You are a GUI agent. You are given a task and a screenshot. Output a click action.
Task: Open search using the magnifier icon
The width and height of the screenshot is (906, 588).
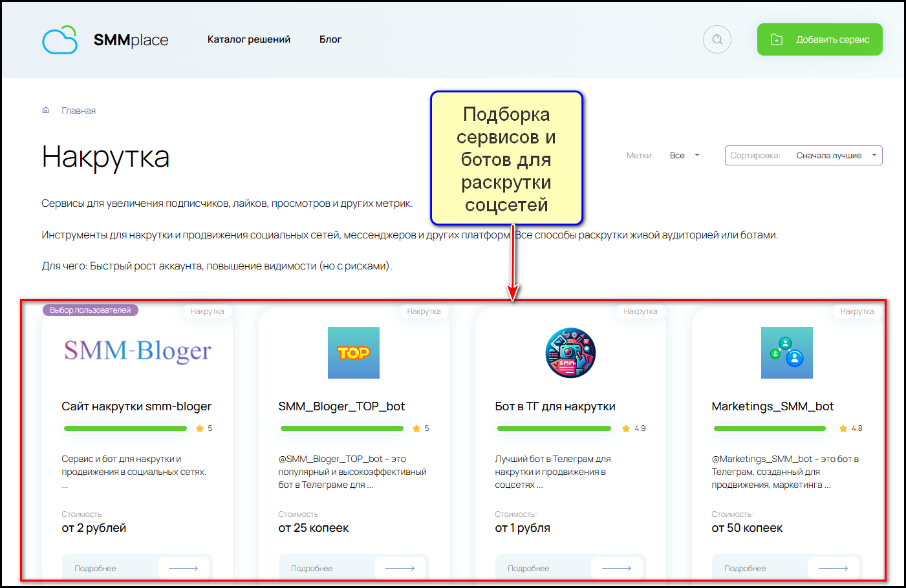point(717,39)
